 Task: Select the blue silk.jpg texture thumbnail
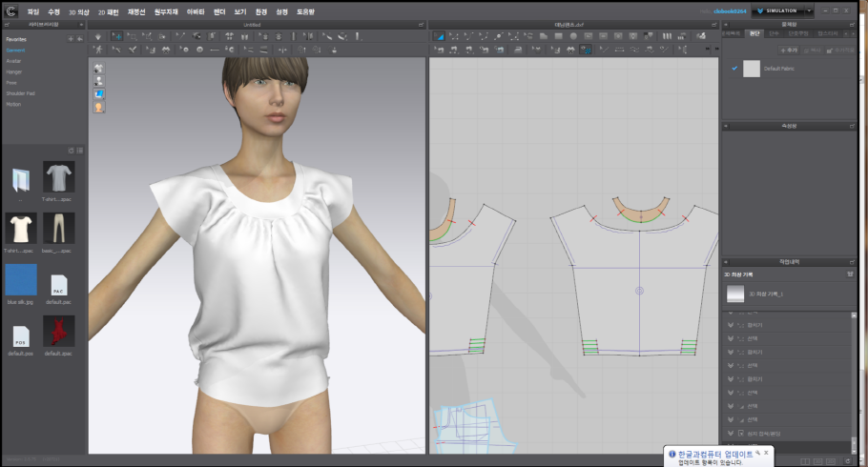(21, 280)
